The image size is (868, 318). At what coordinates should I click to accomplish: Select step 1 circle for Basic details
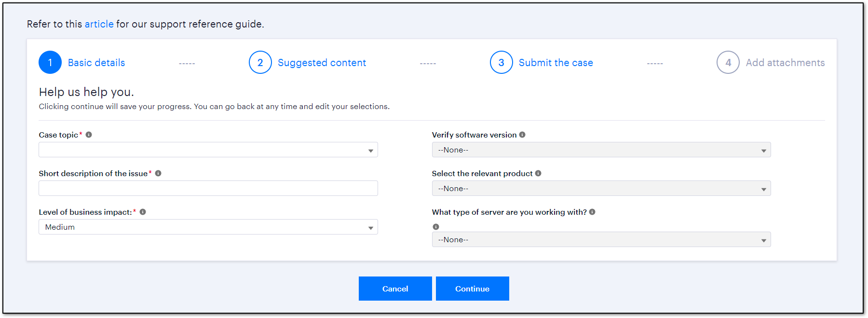pos(50,62)
